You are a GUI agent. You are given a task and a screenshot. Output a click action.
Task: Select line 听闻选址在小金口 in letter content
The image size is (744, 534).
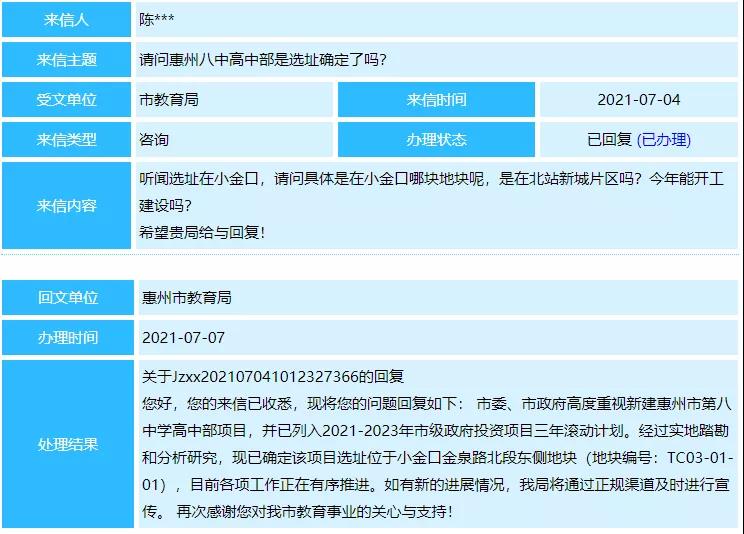click(431, 179)
